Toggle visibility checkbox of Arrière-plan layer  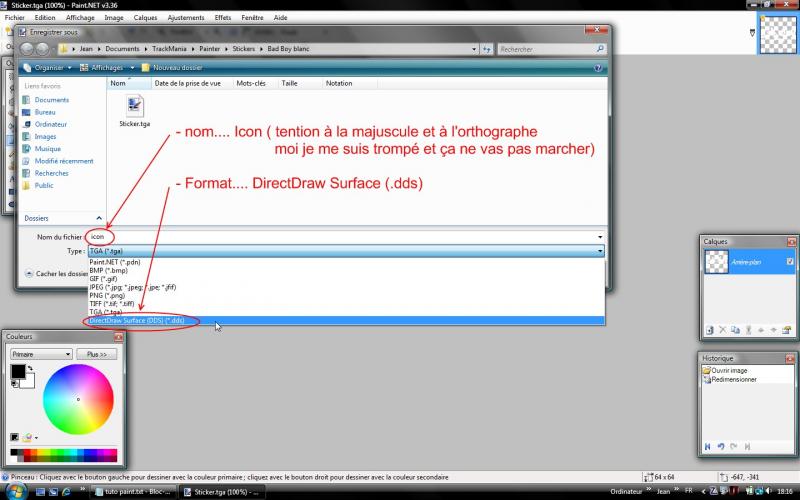point(790,261)
